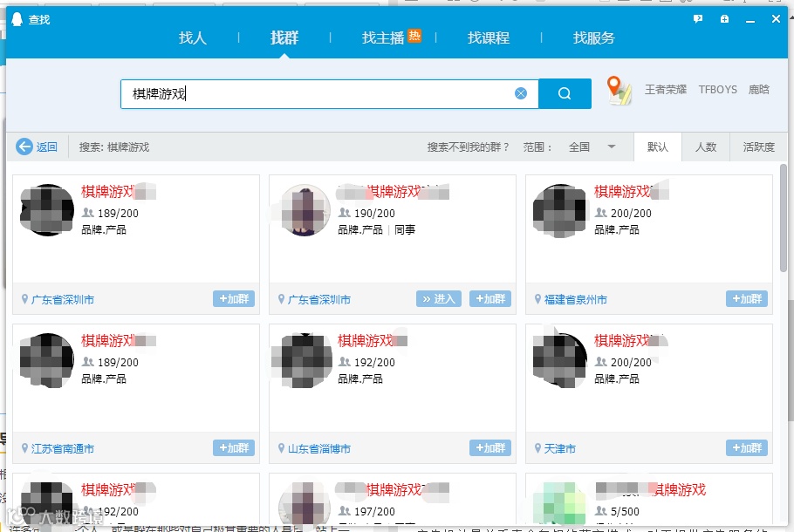This screenshot has height=532, width=794.
Task: Sort results by 默认
Action: 657,147
